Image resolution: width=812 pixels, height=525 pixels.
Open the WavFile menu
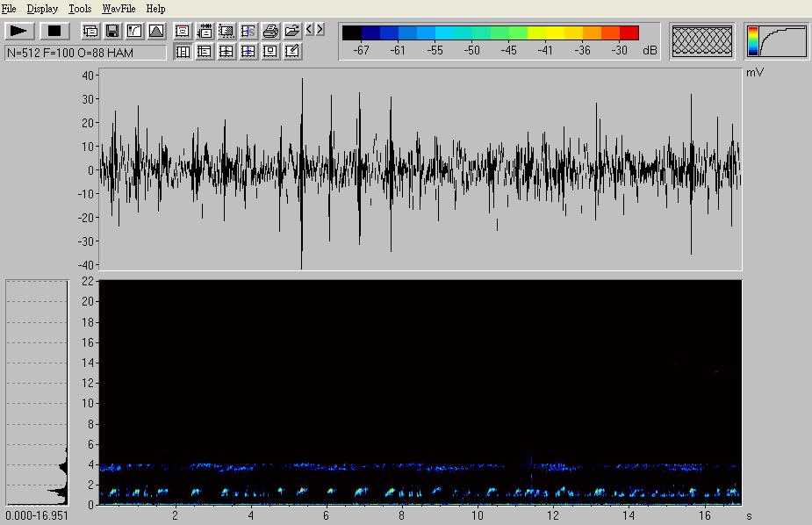119,9
